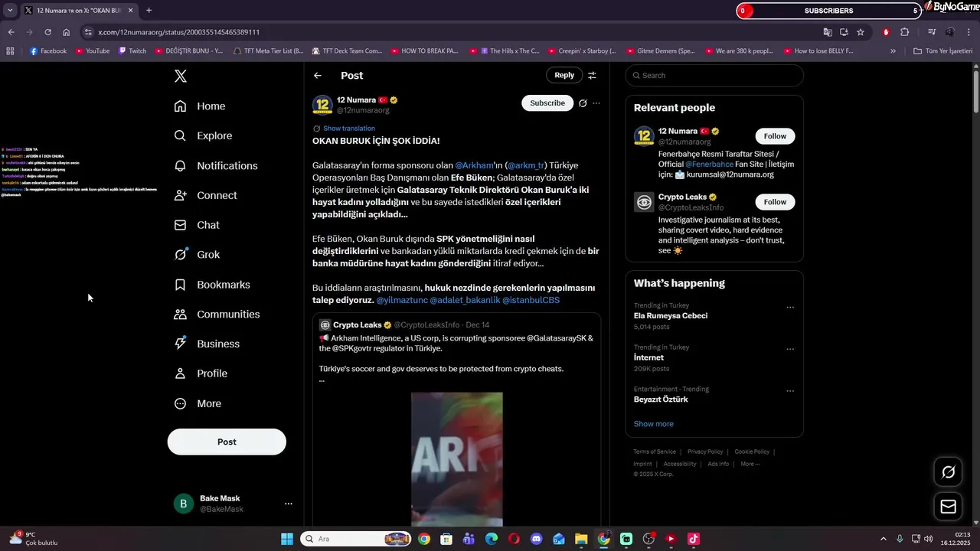
Task: Subscribe to 12 Numara
Action: pos(547,103)
